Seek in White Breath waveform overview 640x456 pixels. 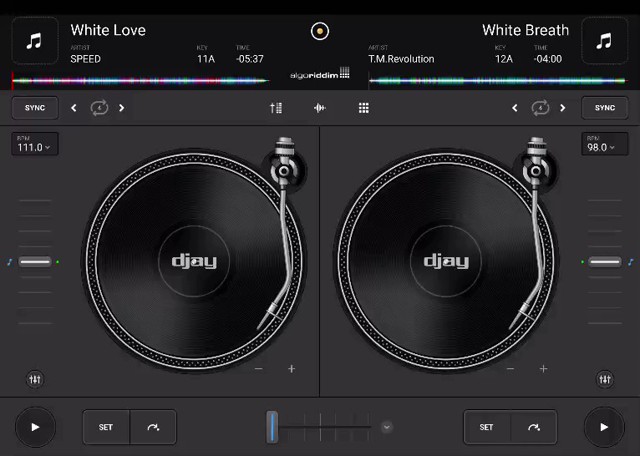coord(497,81)
